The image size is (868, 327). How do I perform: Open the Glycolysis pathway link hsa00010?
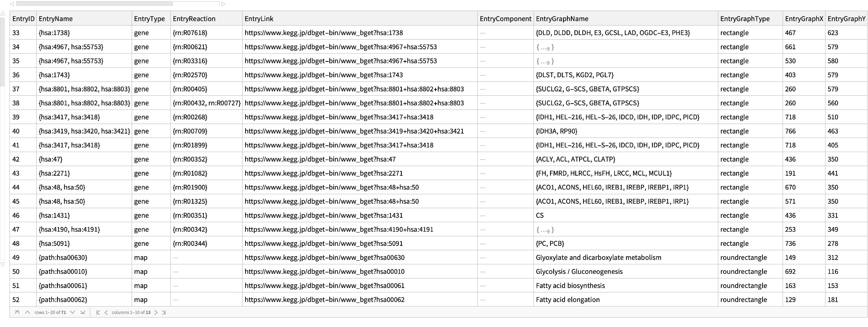[325, 271]
